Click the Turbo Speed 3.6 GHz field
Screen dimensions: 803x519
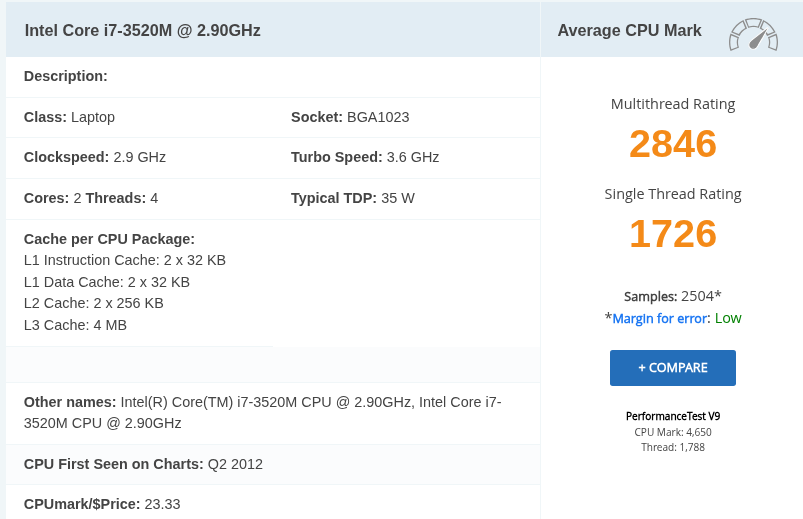364,157
